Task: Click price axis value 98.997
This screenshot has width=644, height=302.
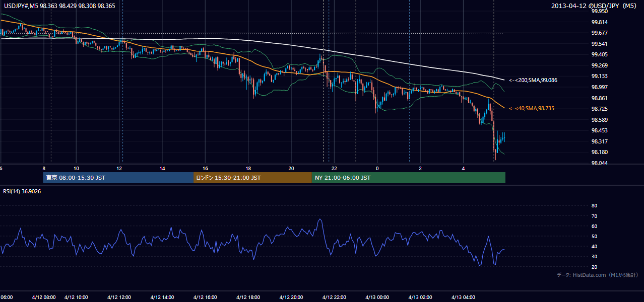Action: pos(599,87)
